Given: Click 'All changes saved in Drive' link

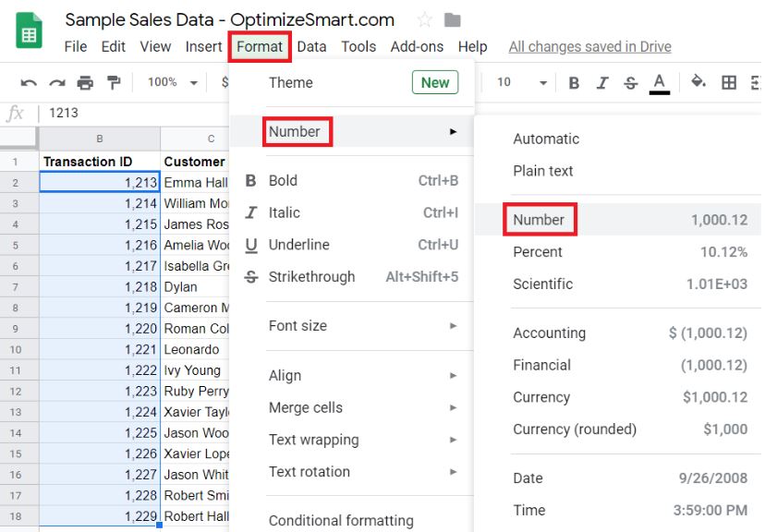Looking at the screenshot, I should click(589, 47).
